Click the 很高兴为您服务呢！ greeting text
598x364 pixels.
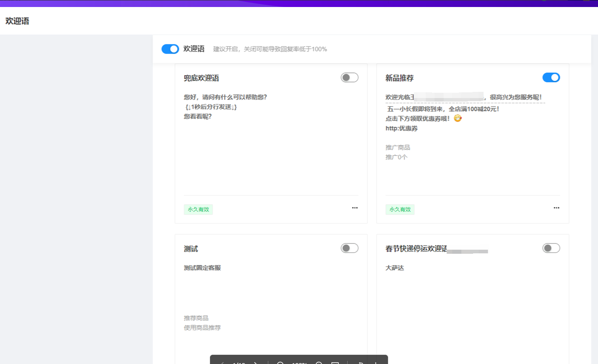(515, 97)
